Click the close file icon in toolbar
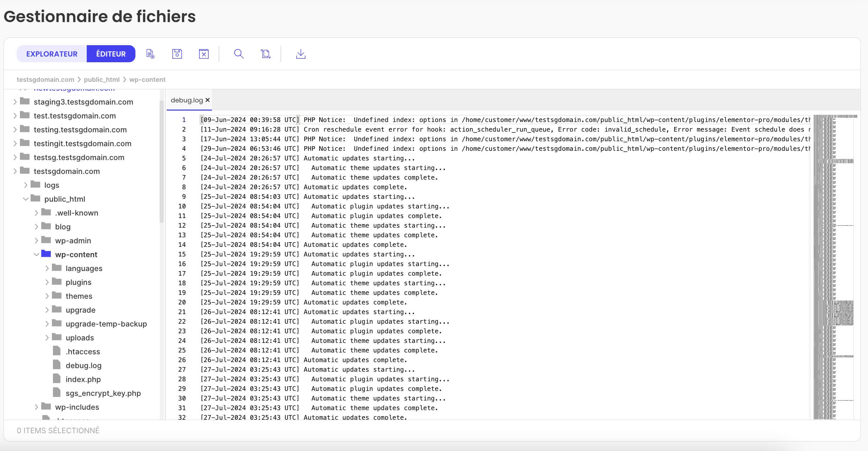The image size is (868, 451). point(204,54)
